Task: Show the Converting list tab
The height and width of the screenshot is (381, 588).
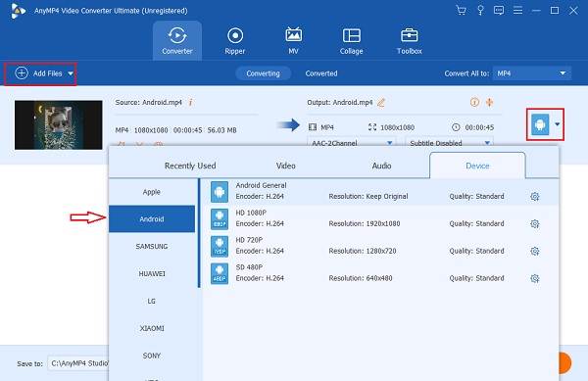Action: click(263, 73)
